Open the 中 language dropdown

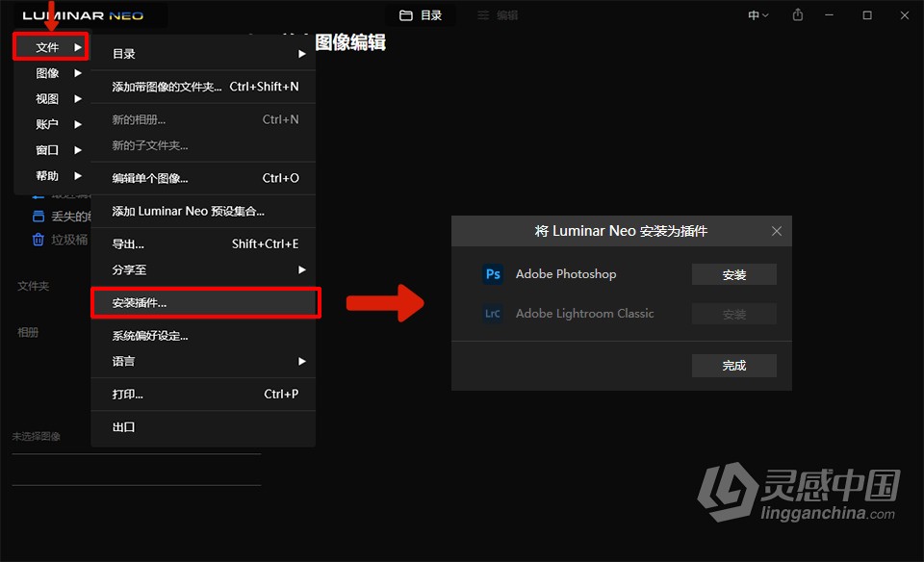[757, 15]
